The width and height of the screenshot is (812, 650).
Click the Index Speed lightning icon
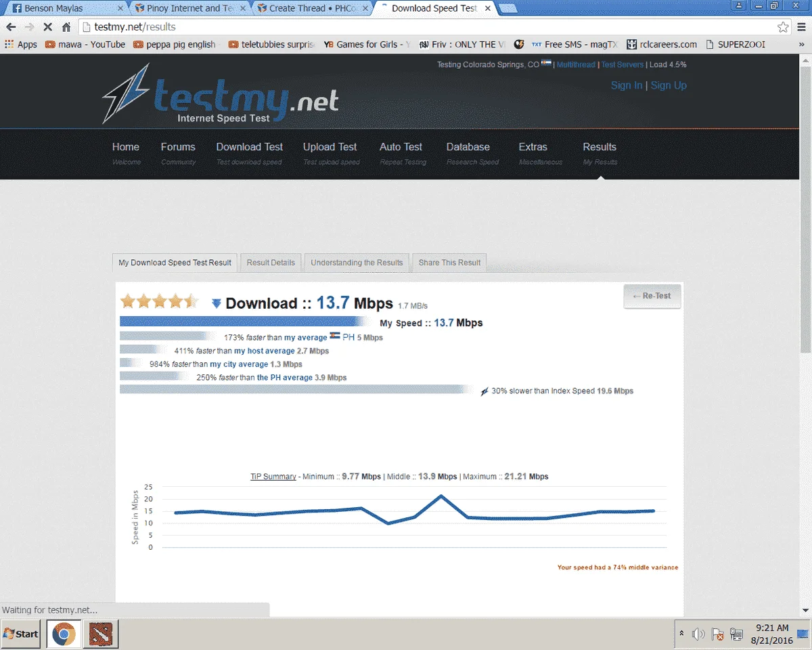(484, 391)
